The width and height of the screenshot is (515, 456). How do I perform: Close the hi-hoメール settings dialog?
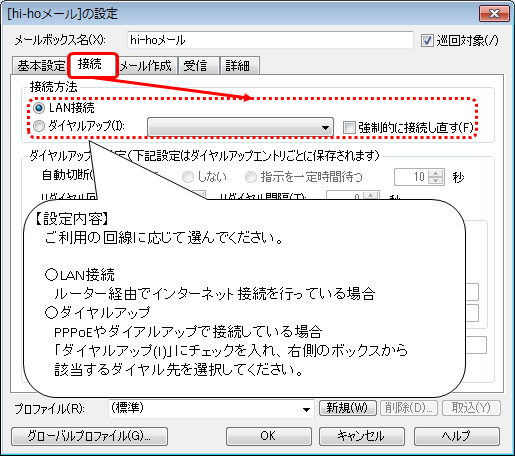click(x=494, y=14)
